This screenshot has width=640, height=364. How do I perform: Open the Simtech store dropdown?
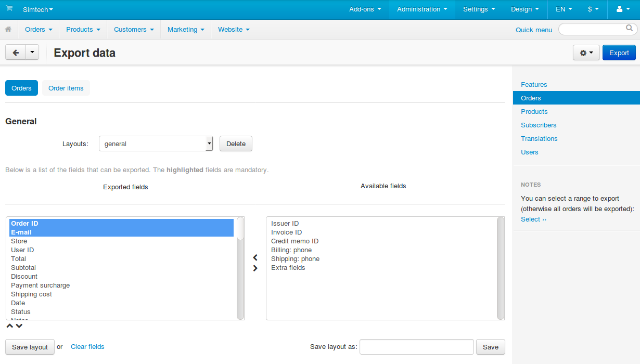(x=38, y=9)
